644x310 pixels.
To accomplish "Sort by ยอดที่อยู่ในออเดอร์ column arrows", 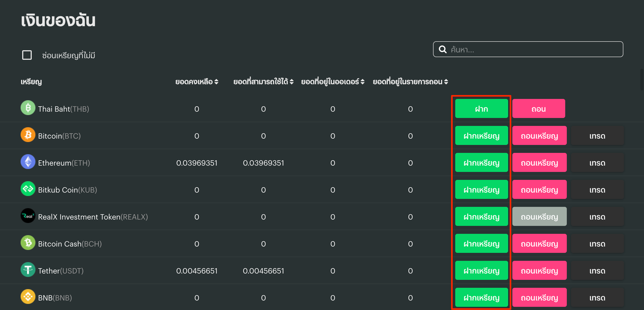I will point(362,82).
